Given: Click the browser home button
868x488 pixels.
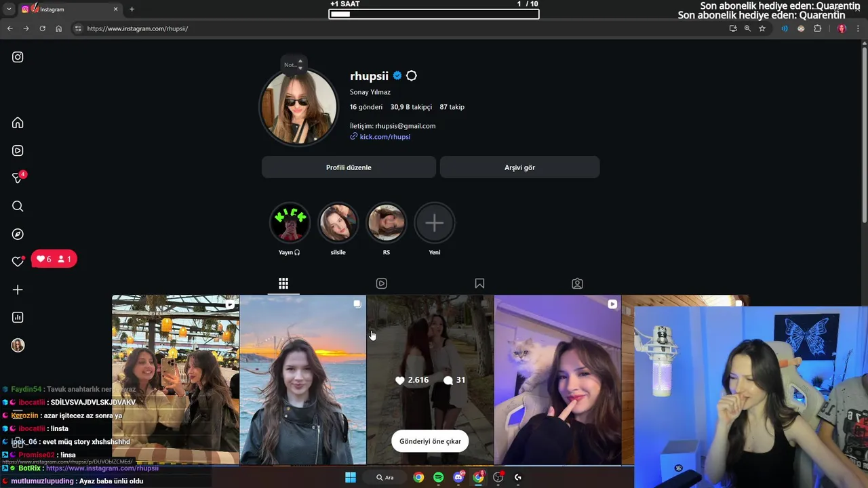Looking at the screenshot, I should 58,28.
